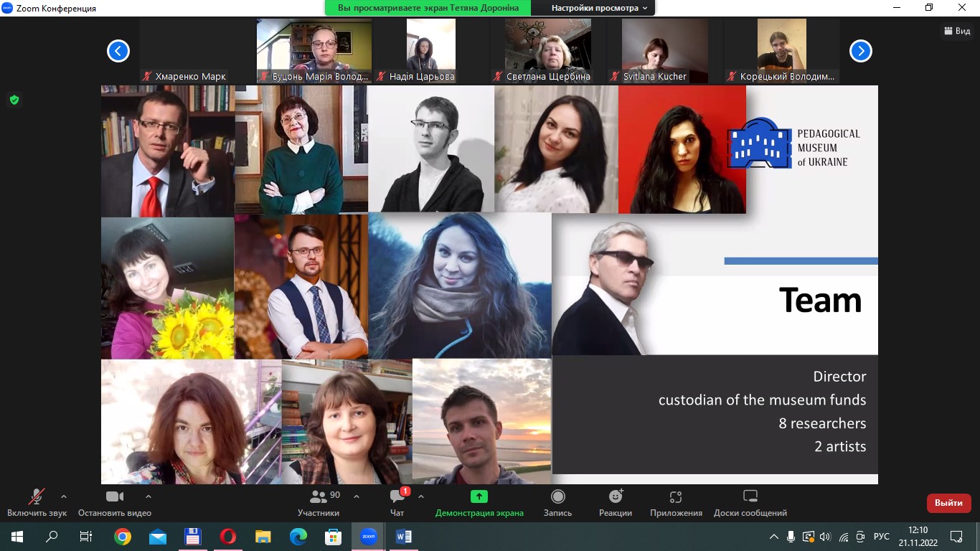Open the Вид view menu
This screenshot has width=980, height=551.
(957, 31)
